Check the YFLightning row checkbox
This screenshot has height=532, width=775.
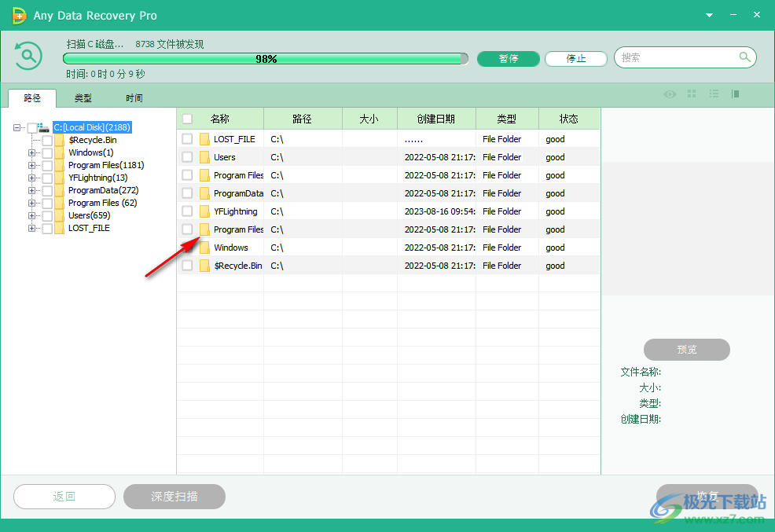[187, 211]
